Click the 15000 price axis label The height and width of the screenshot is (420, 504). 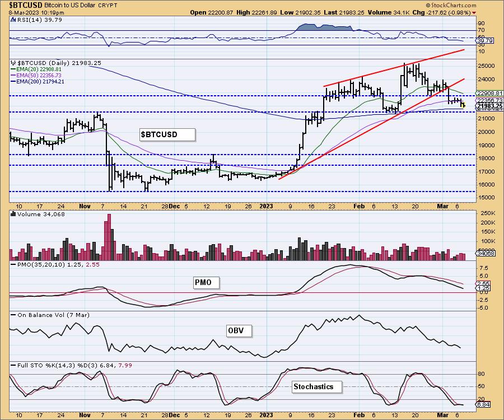click(486, 197)
